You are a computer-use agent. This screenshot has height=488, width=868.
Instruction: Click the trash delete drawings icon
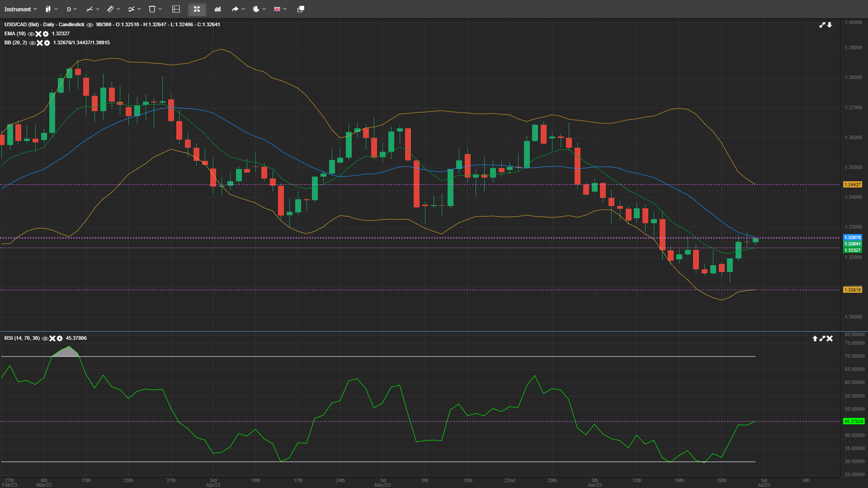pos(152,9)
